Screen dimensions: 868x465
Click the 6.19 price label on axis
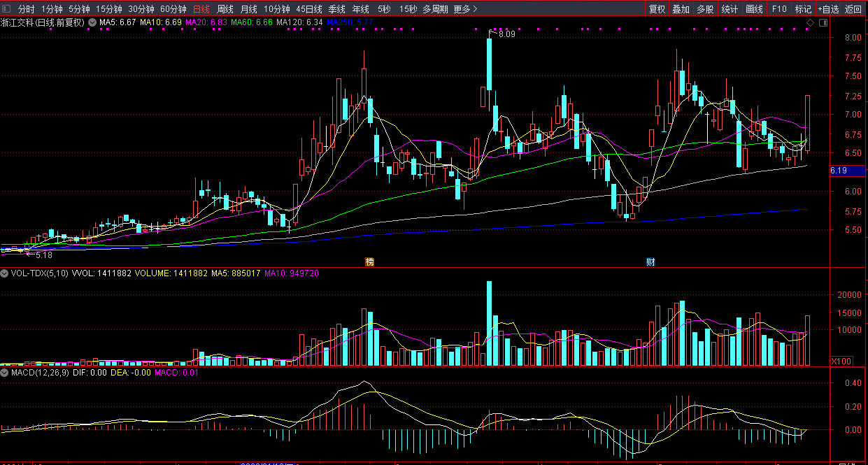click(839, 170)
